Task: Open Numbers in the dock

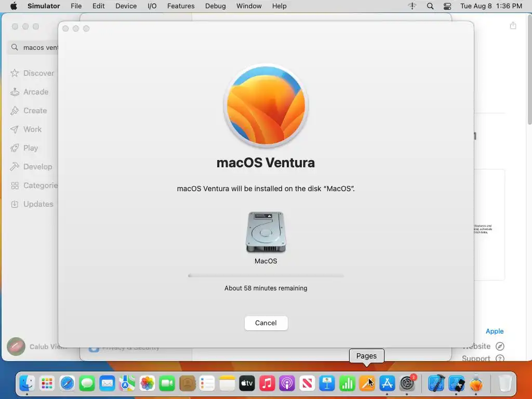Action: [x=347, y=384]
